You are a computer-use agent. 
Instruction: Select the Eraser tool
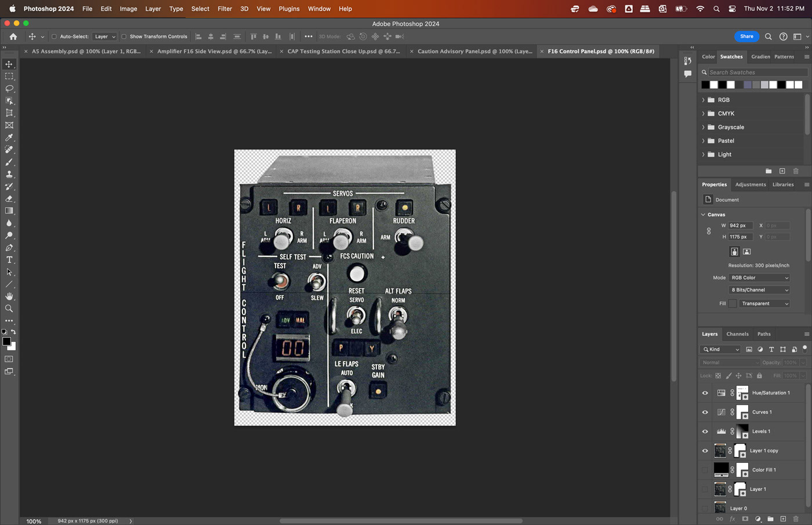tap(9, 198)
